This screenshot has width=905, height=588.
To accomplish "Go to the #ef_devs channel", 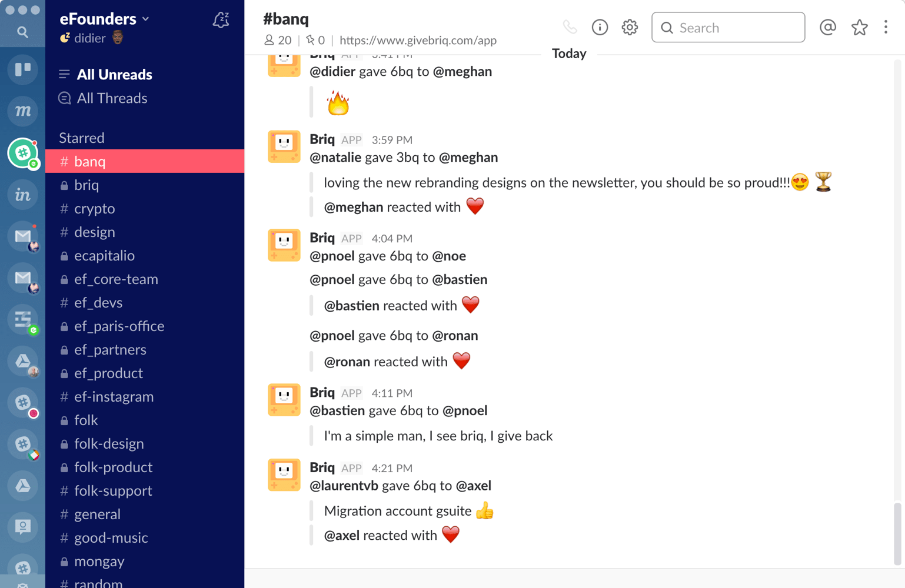I will point(145,302).
